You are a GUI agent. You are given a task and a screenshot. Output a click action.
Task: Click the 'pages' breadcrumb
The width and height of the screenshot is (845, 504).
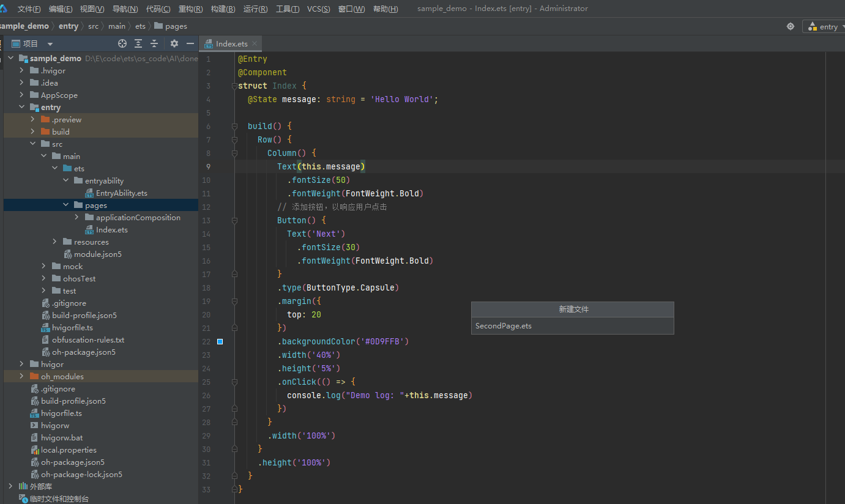[x=171, y=26]
